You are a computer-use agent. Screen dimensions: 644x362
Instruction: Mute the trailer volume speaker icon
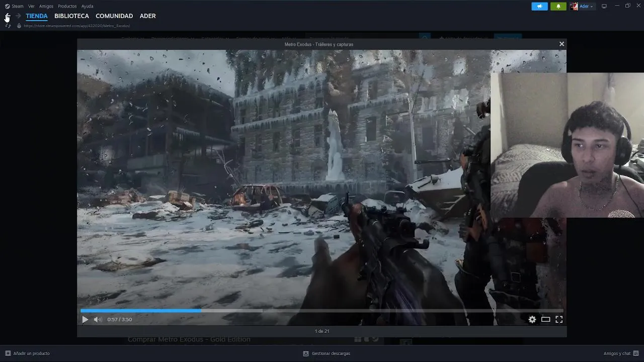98,319
